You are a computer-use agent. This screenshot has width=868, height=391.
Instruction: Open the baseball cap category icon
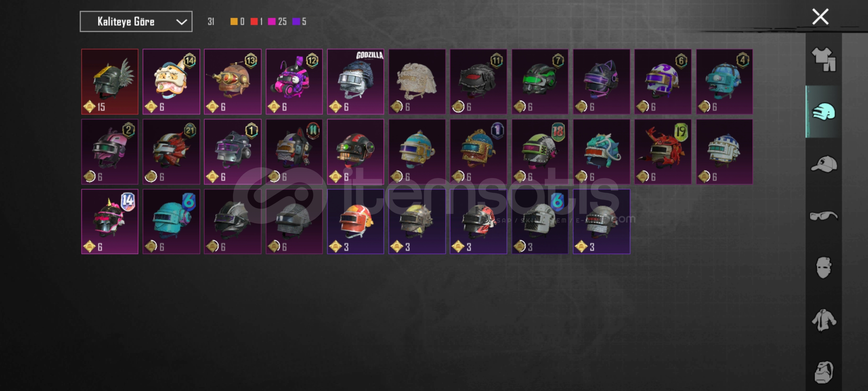point(824,164)
